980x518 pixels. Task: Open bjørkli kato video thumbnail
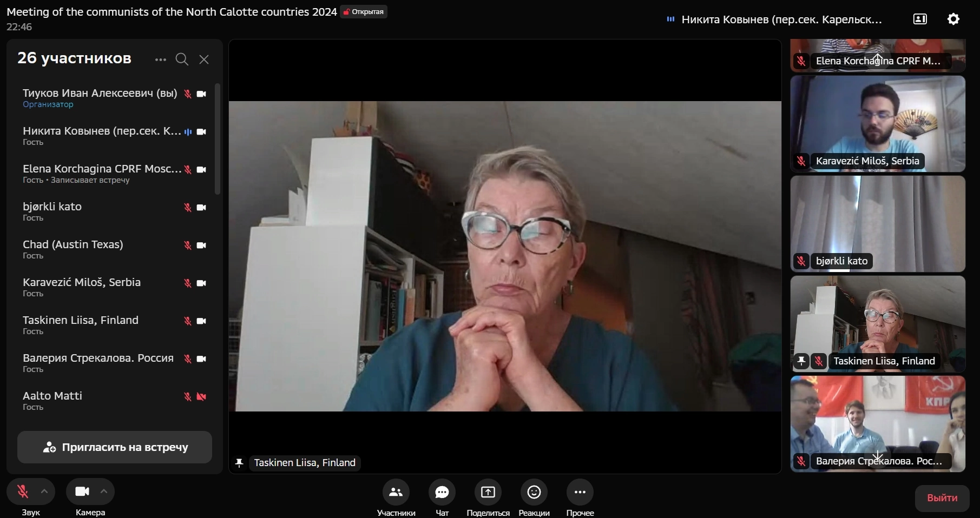click(x=878, y=224)
